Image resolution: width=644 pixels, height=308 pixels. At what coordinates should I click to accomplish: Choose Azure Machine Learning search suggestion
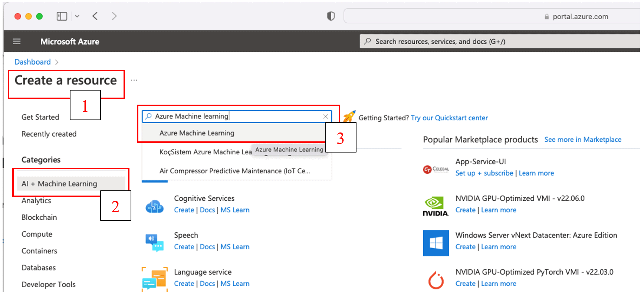tap(237, 133)
